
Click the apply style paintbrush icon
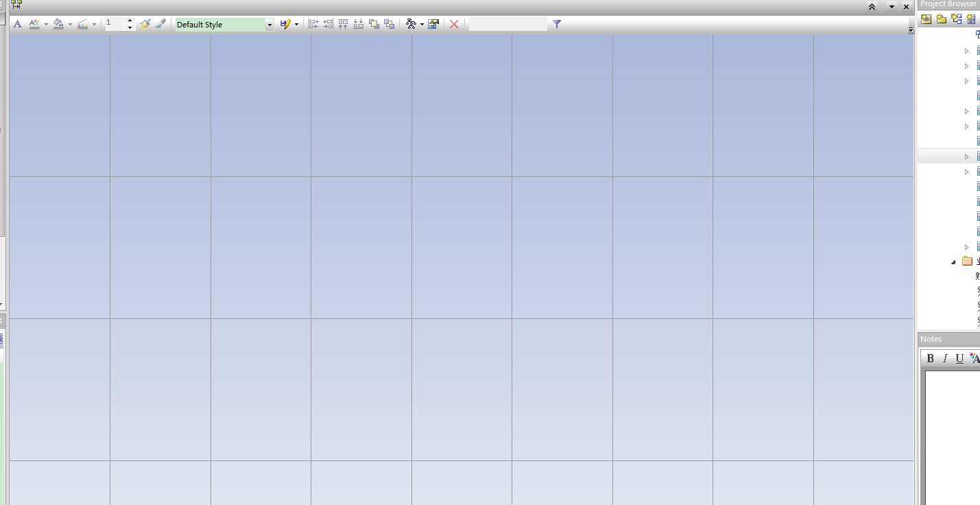coord(145,24)
